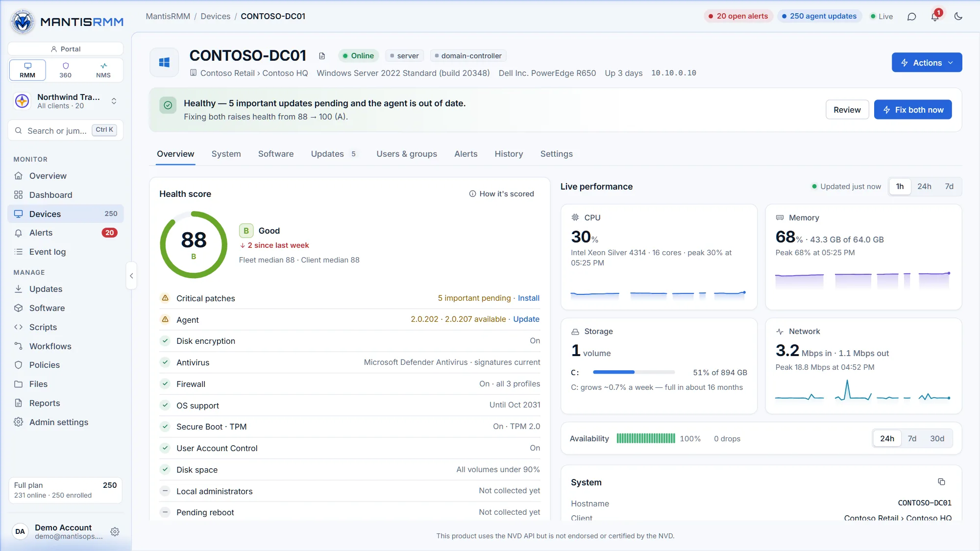
Task: Switch to the System tab
Action: [226, 154]
